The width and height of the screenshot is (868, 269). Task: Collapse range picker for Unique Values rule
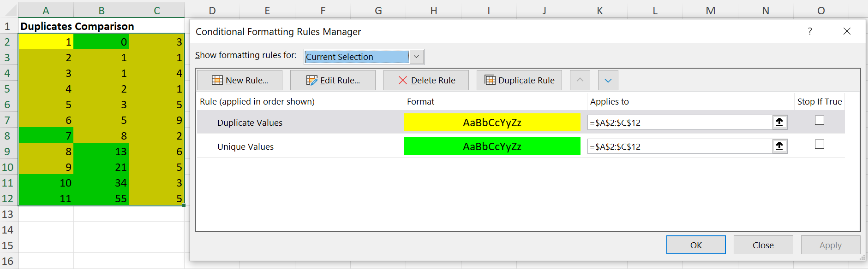click(779, 146)
